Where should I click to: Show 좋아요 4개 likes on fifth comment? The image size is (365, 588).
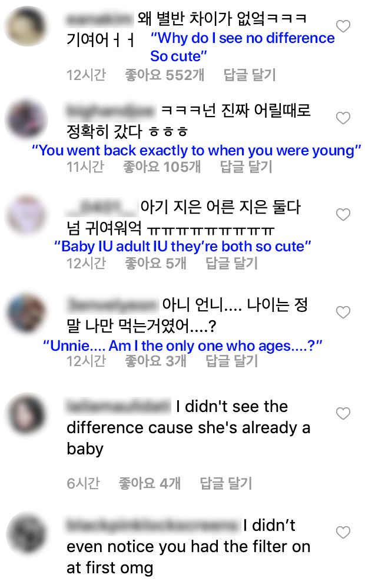click(150, 483)
